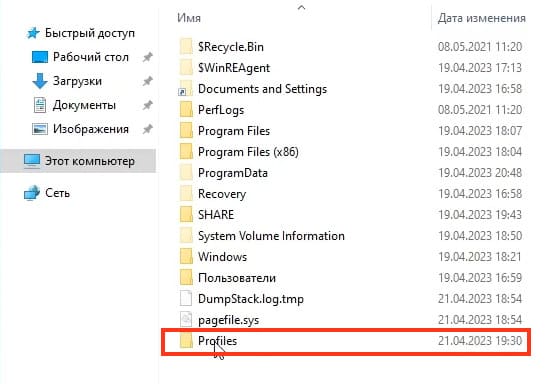Screen dimensions: 556x384
Task: Toggle the pin beside Документы
Action: click(x=148, y=105)
